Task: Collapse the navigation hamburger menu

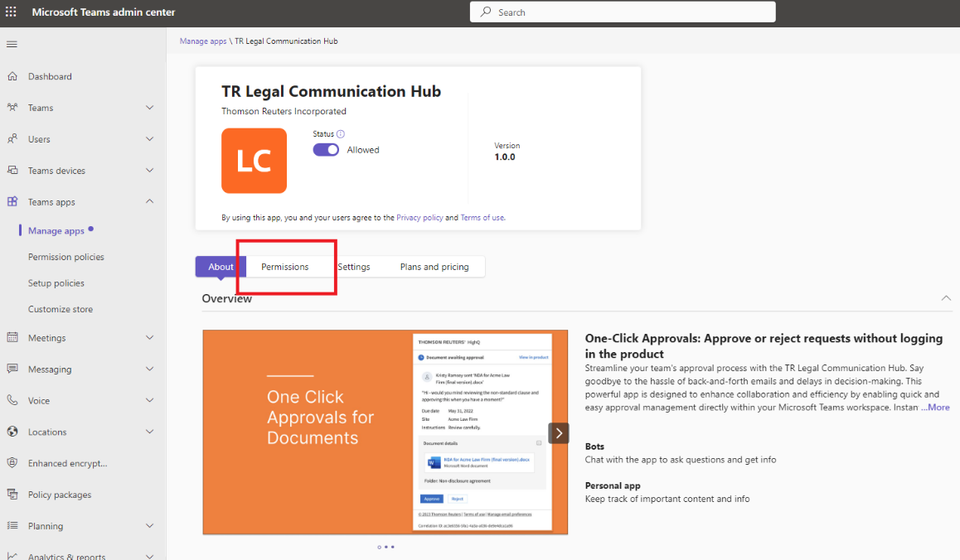Action: tap(12, 44)
